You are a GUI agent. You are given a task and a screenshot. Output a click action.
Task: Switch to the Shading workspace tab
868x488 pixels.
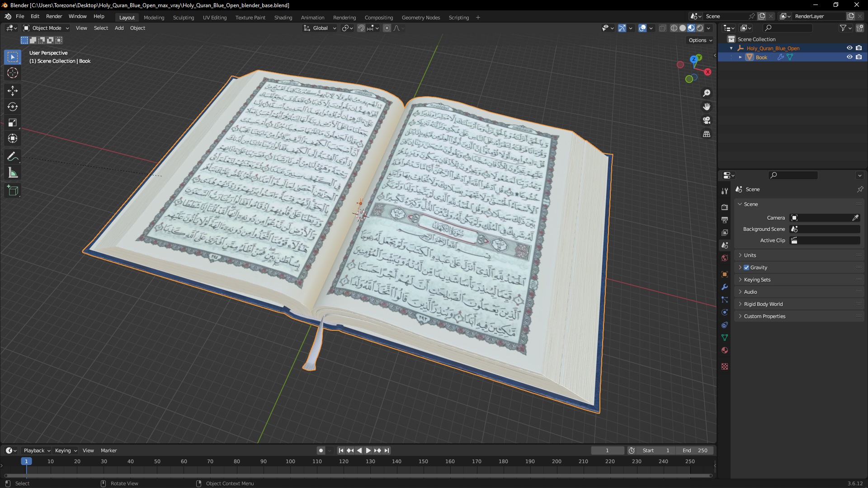(283, 18)
